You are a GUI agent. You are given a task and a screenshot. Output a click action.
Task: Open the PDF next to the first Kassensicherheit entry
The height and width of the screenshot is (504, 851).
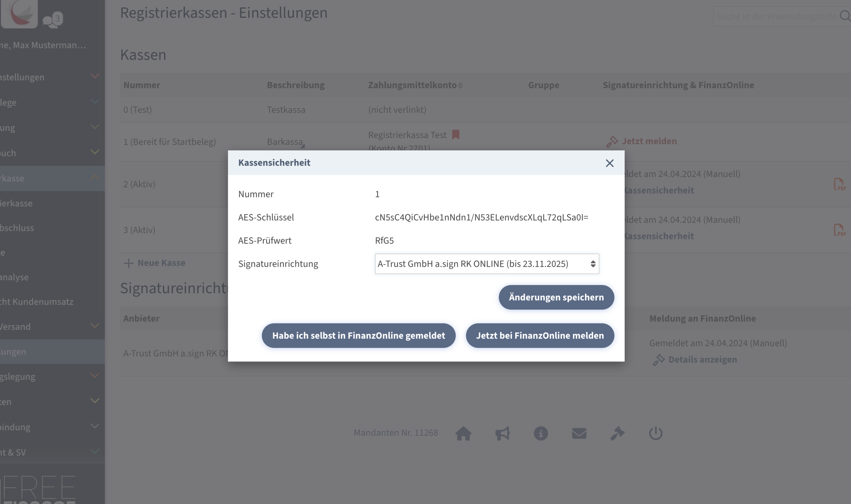coord(839,185)
